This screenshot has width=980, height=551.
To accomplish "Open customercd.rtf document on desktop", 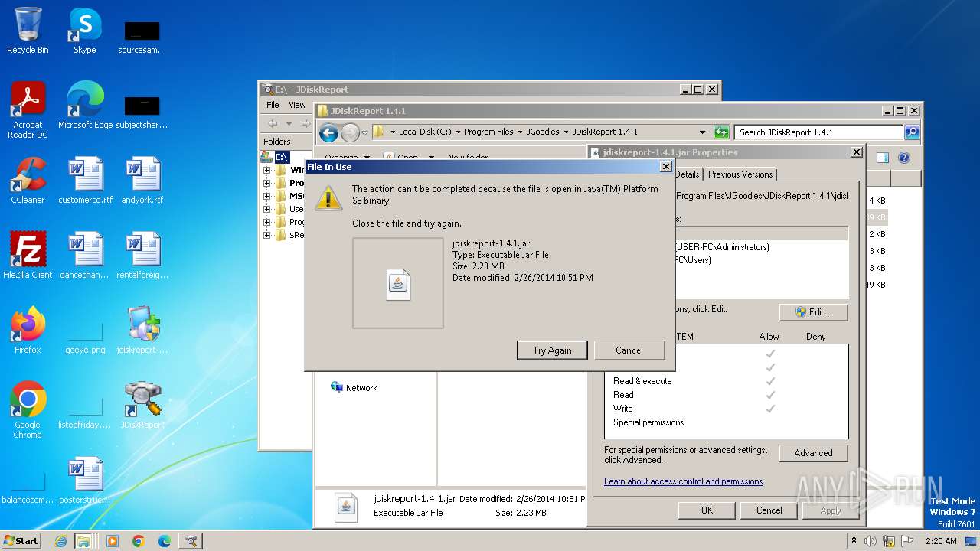I will coord(84,181).
